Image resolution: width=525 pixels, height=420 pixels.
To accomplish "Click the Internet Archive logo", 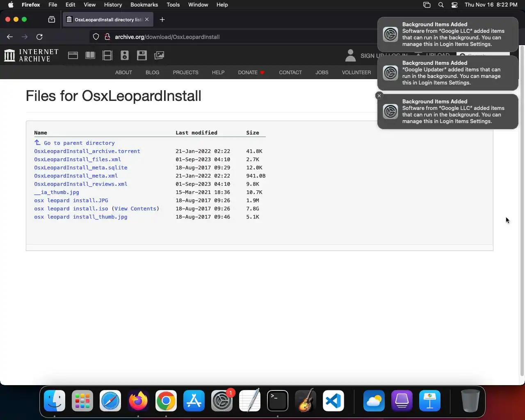I will pos(31,55).
